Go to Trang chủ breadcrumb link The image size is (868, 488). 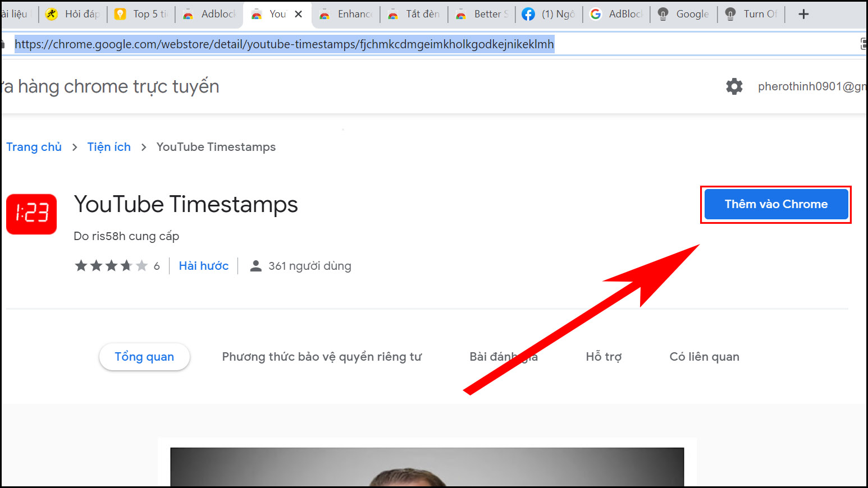pyautogui.click(x=34, y=147)
